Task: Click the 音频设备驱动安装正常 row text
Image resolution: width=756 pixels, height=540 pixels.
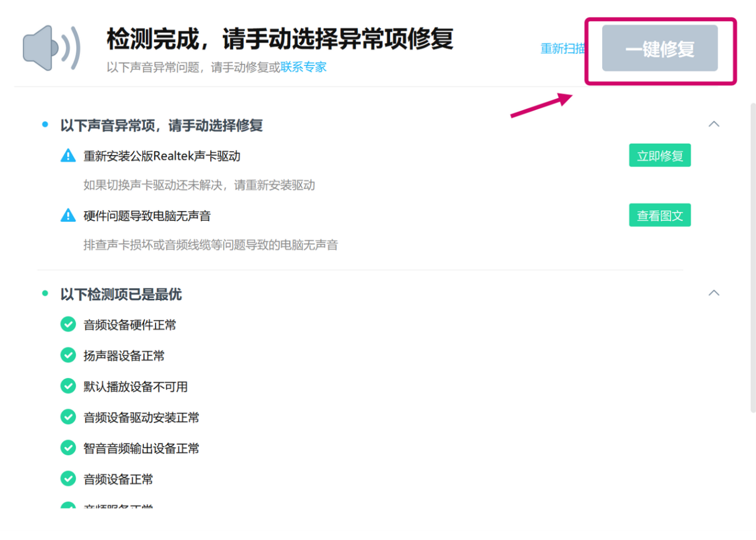Action: click(142, 418)
